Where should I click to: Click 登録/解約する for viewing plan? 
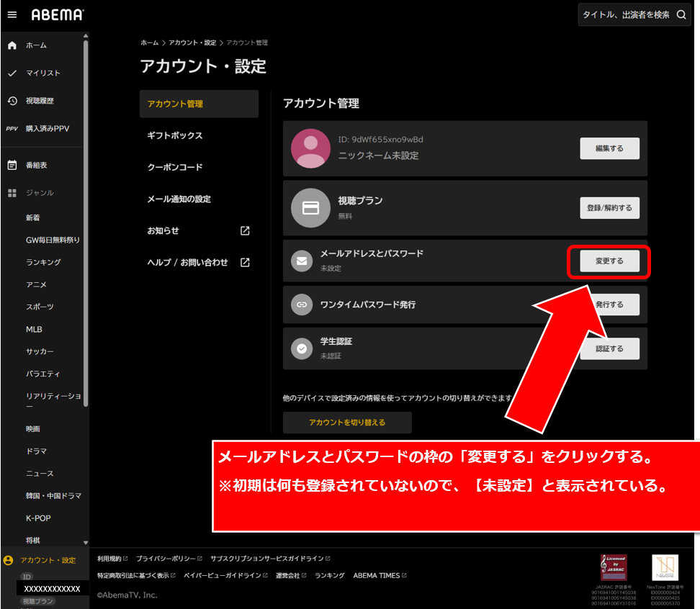pos(609,207)
